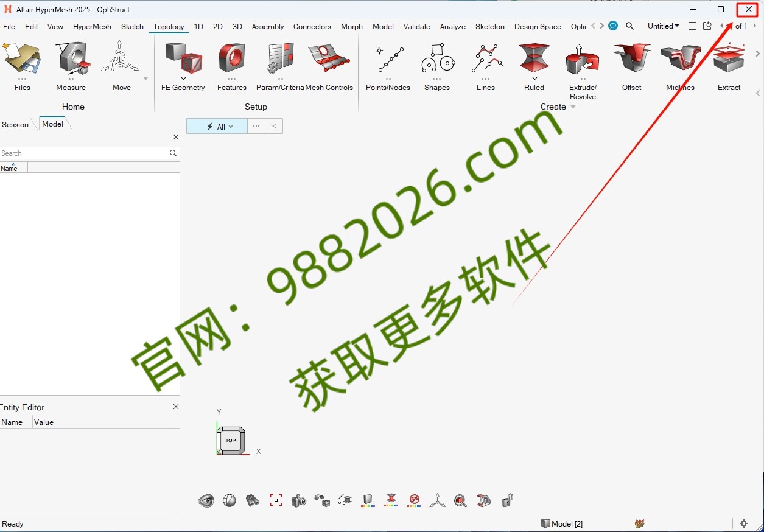The width and height of the screenshot is (764, 532).
Task: Close the Entity Editor panel
Action: point(176,407)
